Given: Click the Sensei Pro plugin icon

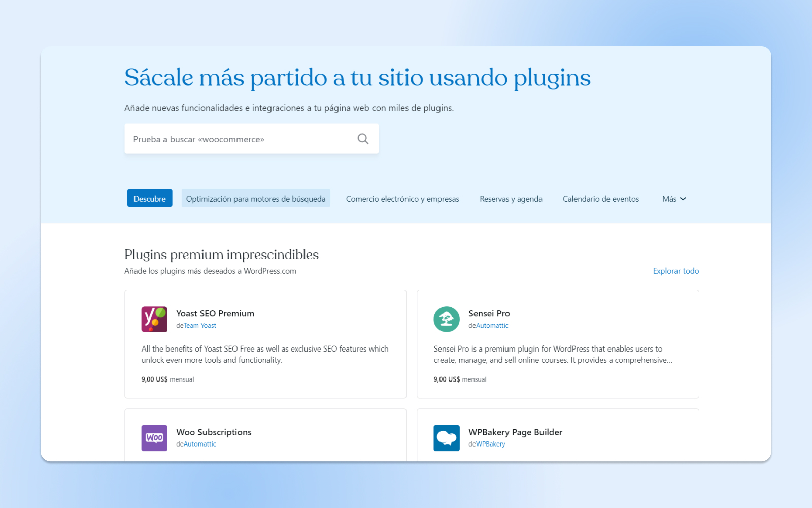Looking at the screenshot, I should point(446,319).
